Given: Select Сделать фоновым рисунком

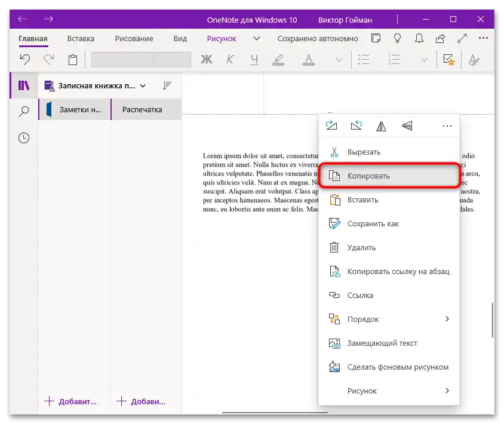Looking at the screenshot, I should pos(389,367).
